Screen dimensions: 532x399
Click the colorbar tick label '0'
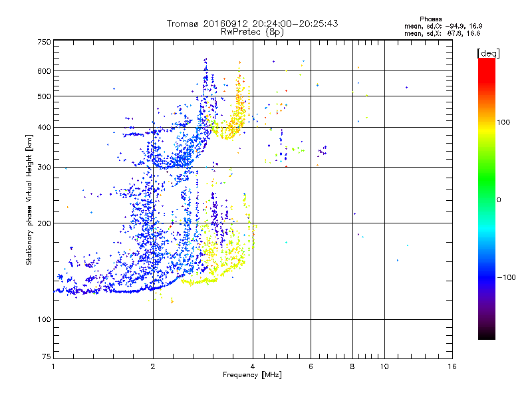499,199
